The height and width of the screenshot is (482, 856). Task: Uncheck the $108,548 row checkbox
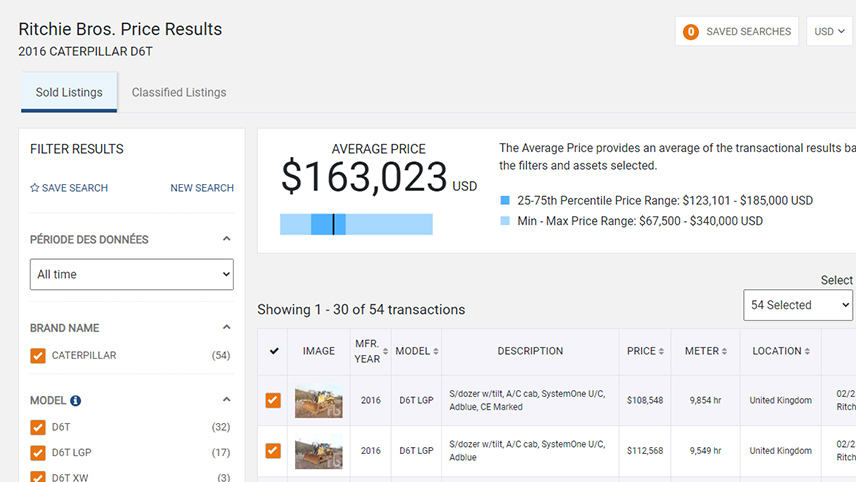pos(273,401)
